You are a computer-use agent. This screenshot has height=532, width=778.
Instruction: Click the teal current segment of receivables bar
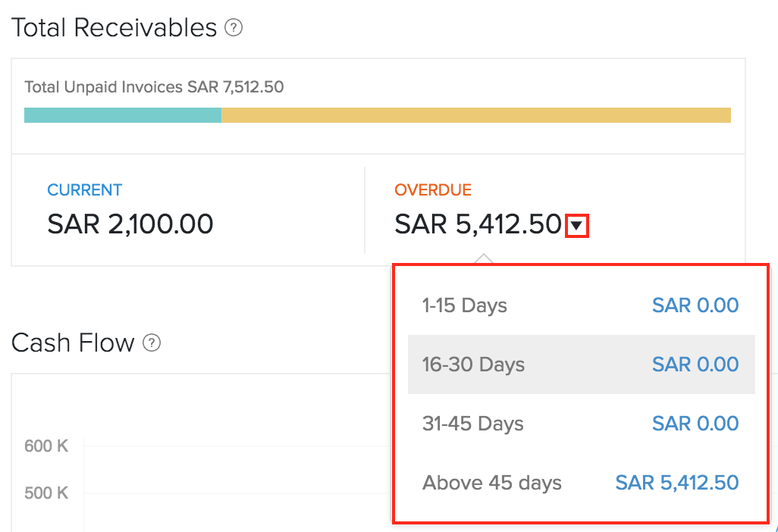(122, 115)
